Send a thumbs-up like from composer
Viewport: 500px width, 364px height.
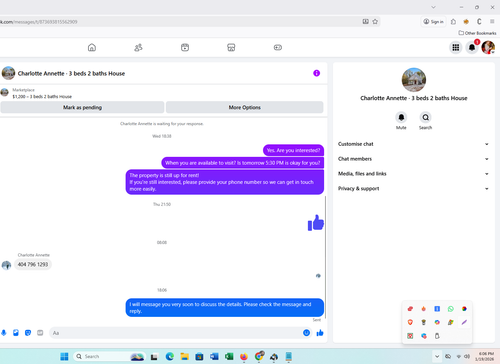coord(320,333)
